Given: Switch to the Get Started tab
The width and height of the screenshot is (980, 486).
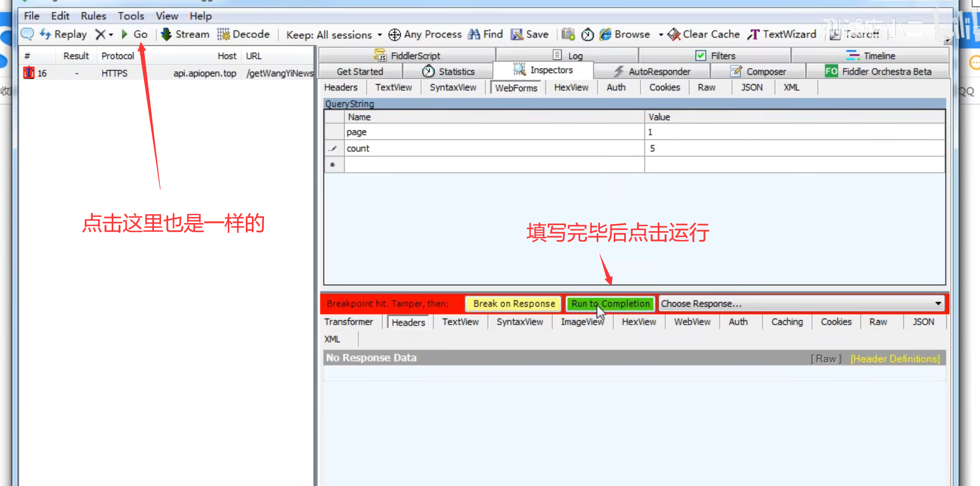Looking at the screenshot, I should click(x=360, y=72).
